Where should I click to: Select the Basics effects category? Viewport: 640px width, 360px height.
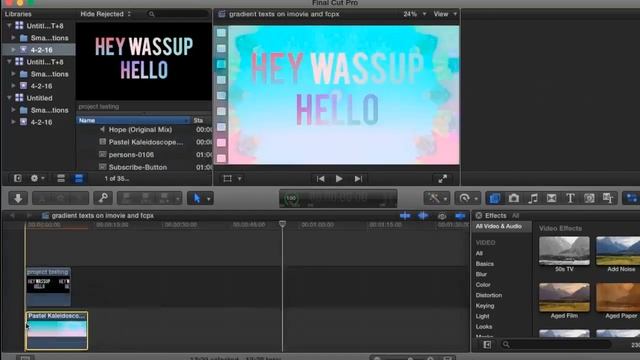484,264
